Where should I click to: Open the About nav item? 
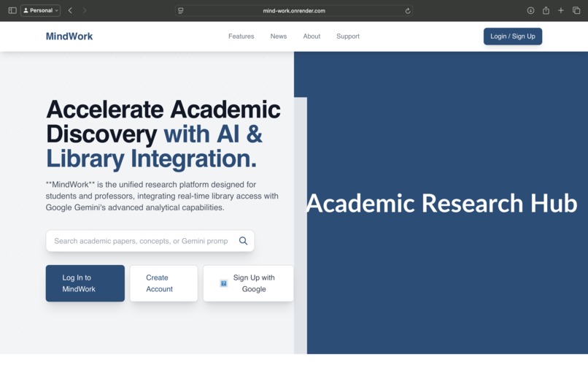(312, 37)
